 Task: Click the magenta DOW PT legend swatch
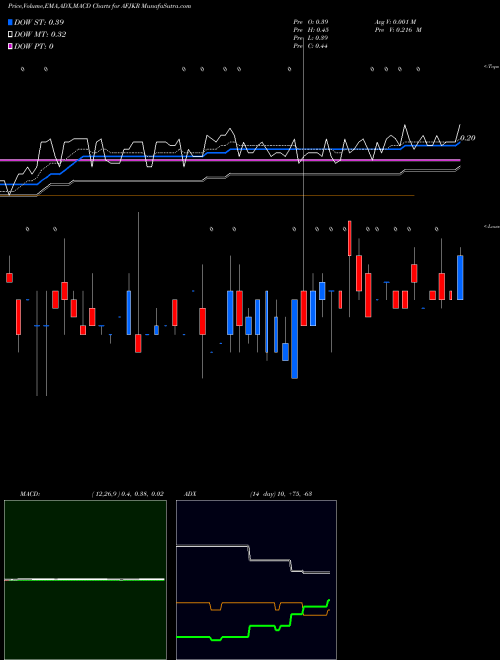click(10, 46)
